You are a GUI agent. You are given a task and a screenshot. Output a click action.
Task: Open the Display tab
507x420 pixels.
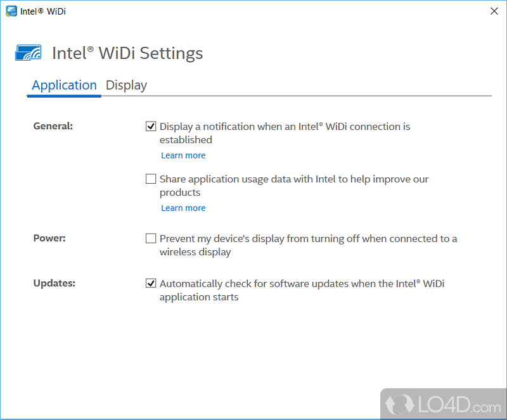126,85
